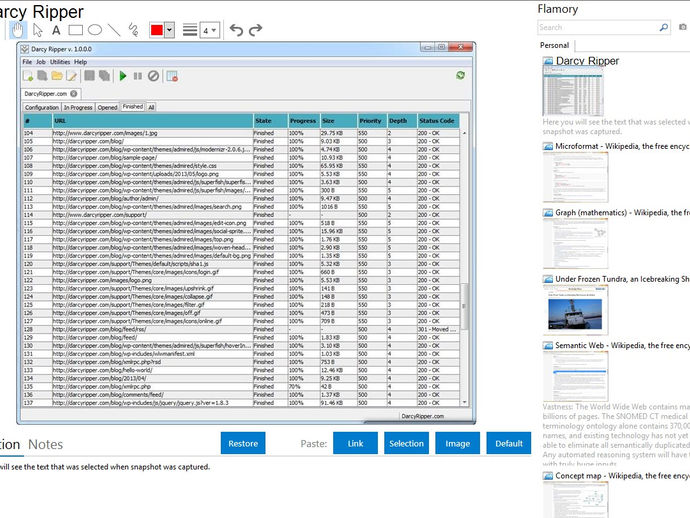Click the Image paste button
690x518 pixels.
458,443
